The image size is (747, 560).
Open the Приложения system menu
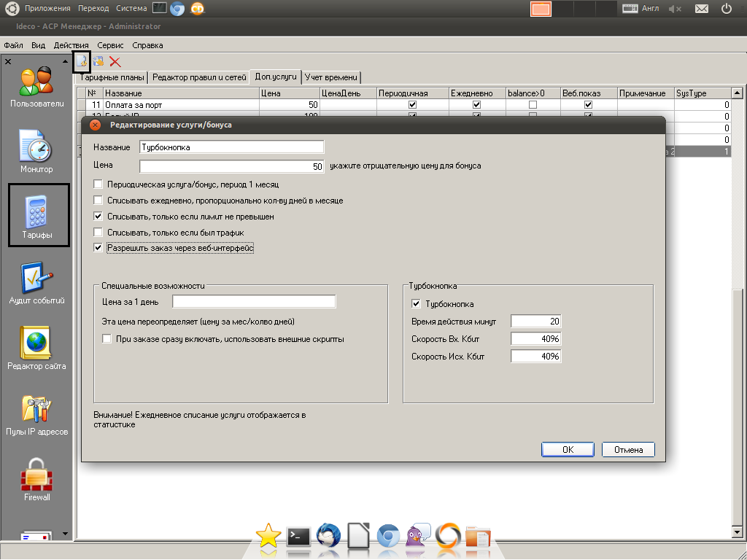pos(47,8)
